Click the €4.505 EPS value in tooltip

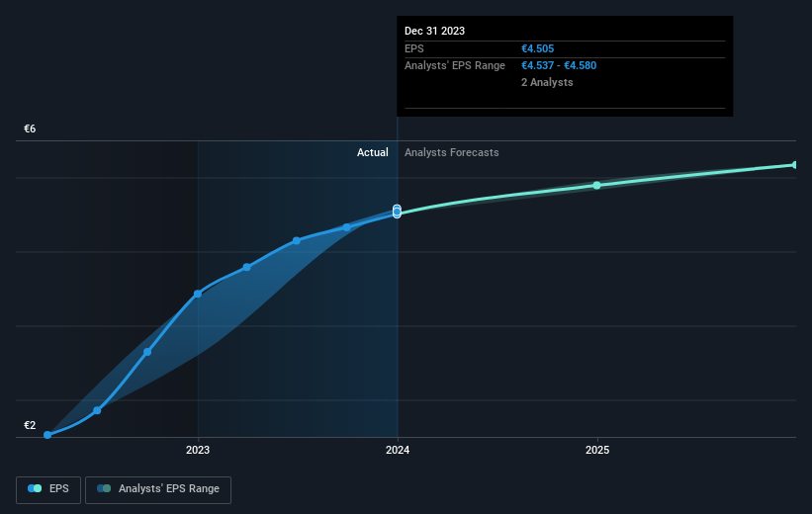coord(537,48)
